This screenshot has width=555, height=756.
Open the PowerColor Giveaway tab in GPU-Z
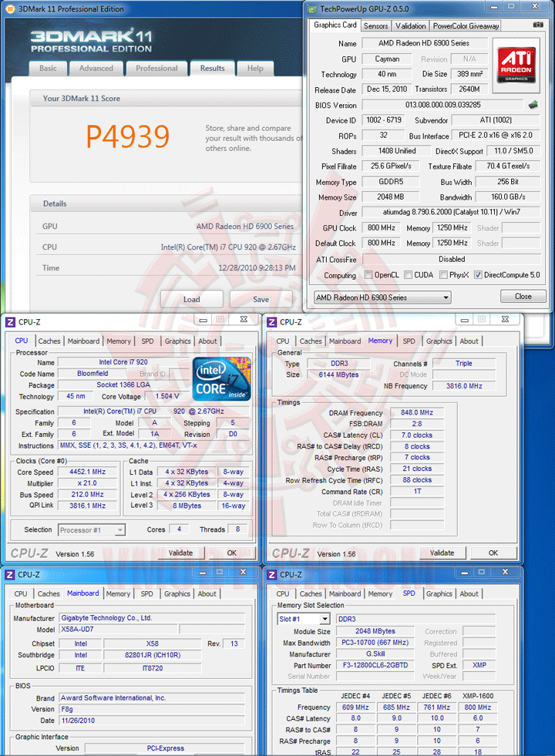tap(466, 26)
